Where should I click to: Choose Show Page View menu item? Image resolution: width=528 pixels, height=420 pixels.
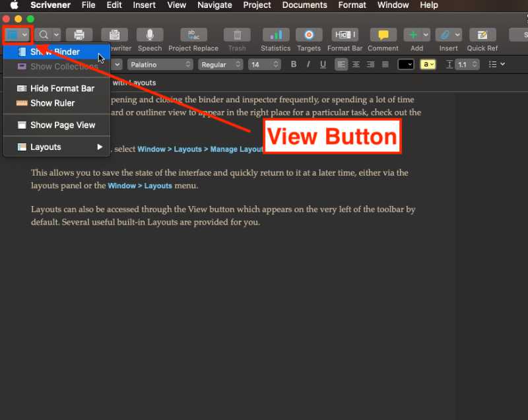(57, 125)
